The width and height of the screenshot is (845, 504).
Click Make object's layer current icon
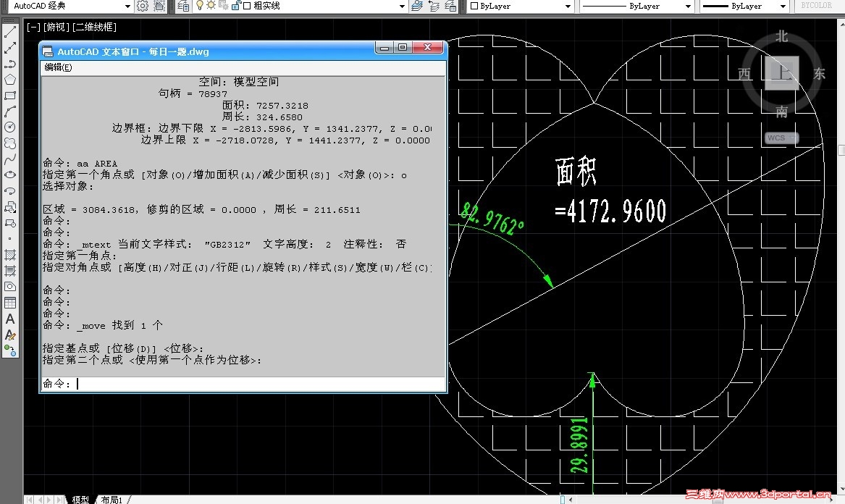pyautogui.click(x=416, y=6)
